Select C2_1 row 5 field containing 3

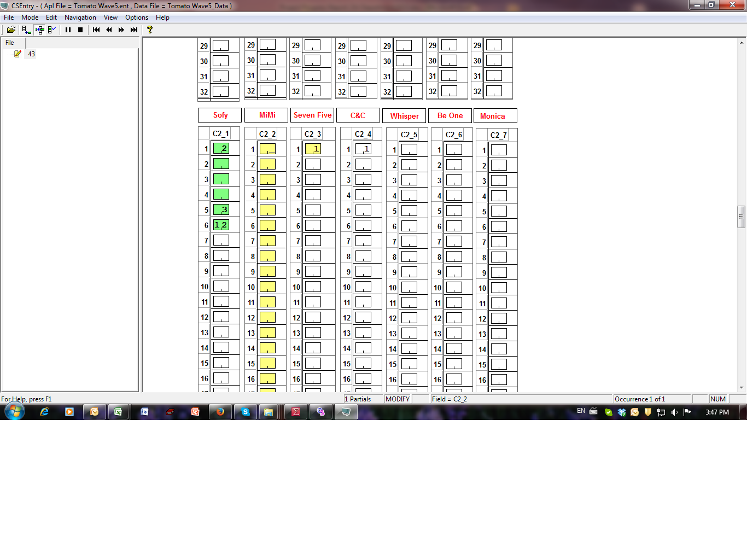tap(221, 209)
